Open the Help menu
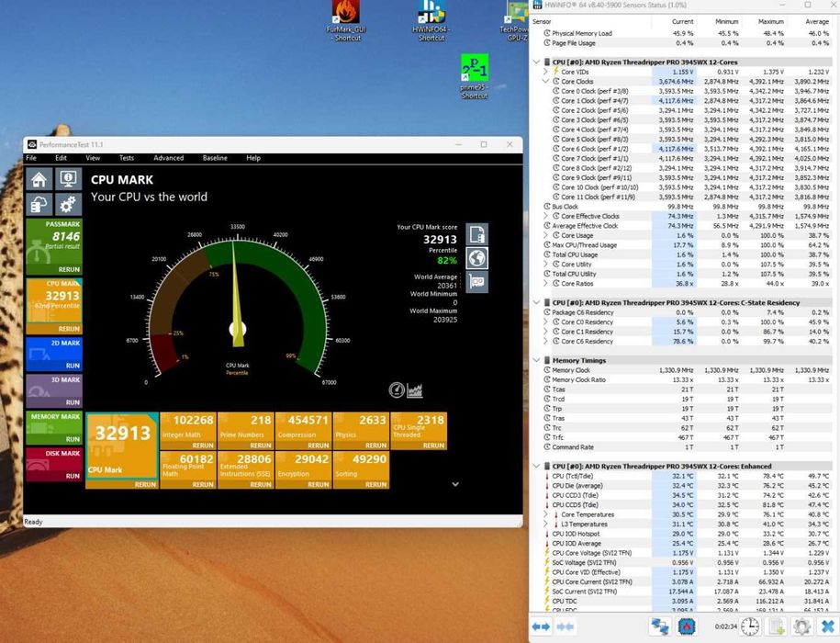 [x=253, y=158]
